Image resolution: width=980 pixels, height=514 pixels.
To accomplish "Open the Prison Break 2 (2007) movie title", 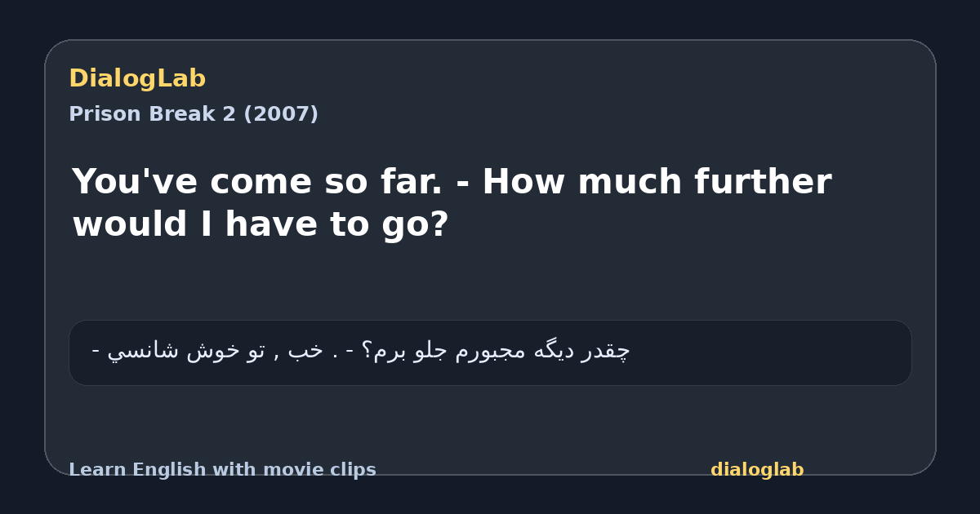I will point(194,114).
